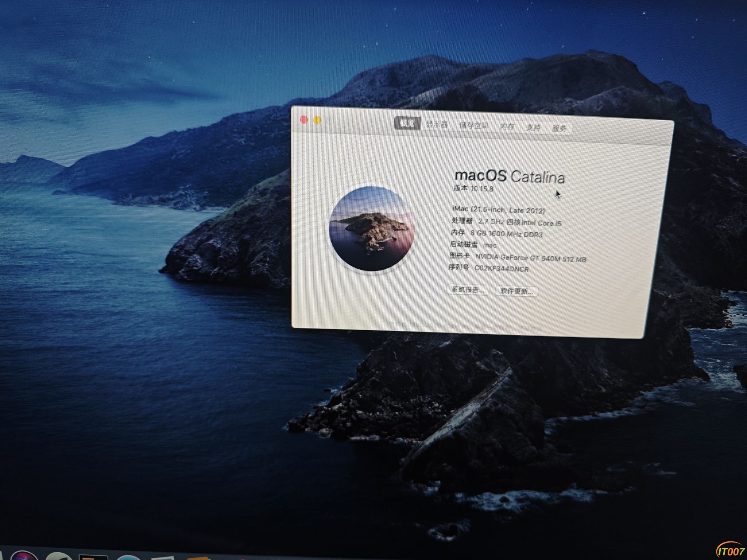This screenshot has height=560, width=747.
Task: Switch to the 显示器 tab
Action: tap(437, 124)
